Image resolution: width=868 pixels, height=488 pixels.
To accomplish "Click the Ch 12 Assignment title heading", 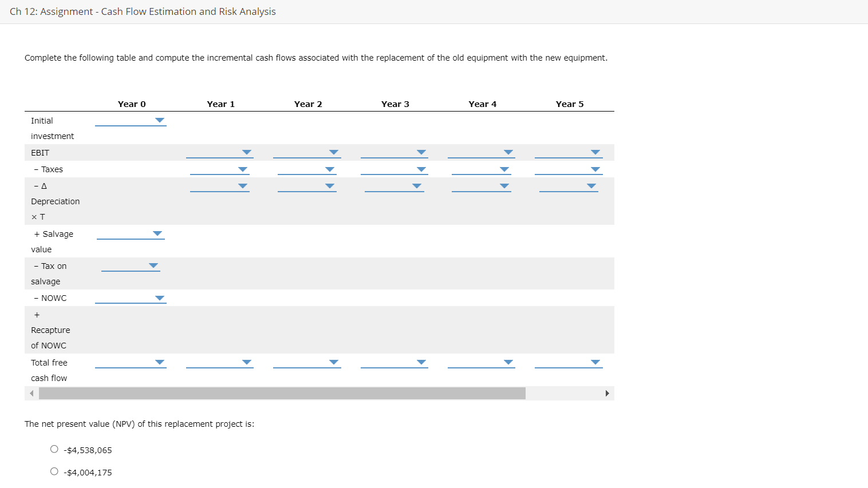I will pyautogui.click(x=143, y=11).
